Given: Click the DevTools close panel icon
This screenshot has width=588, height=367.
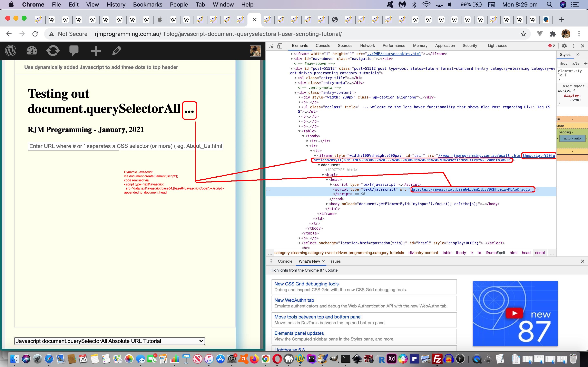Looking at the screenshot, I should click(x=582, y=46).
